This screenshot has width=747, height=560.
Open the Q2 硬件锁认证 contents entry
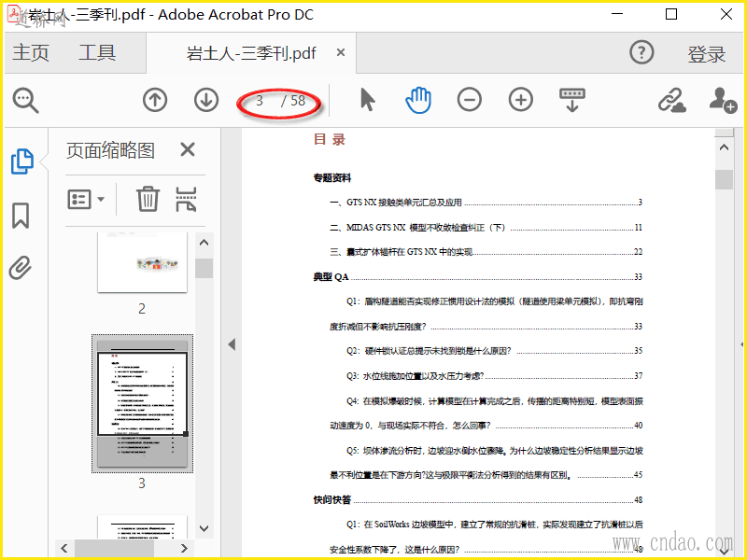pos(495,351)
